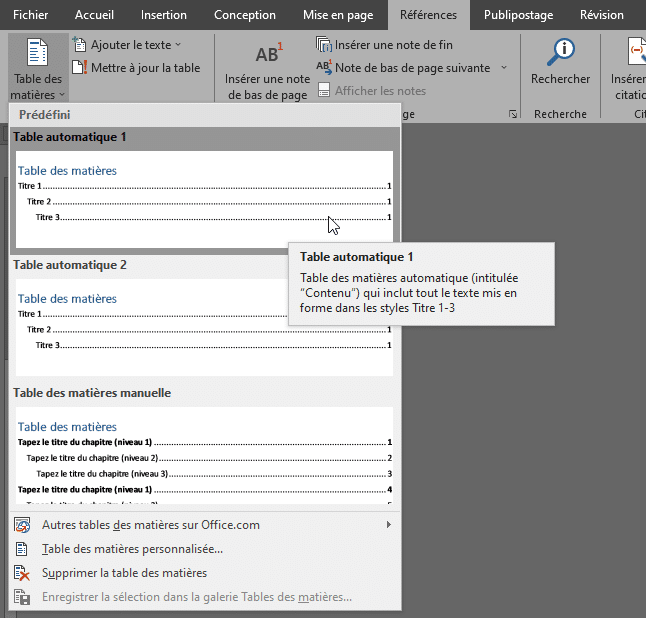Click Enregistrer la sélection dans la galerie entry

[205, 597]
